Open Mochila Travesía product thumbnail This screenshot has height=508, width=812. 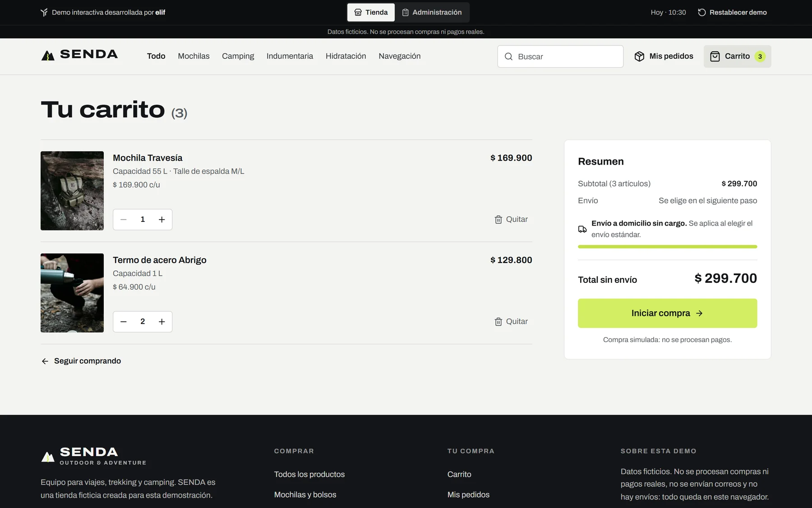click(72, 191)
